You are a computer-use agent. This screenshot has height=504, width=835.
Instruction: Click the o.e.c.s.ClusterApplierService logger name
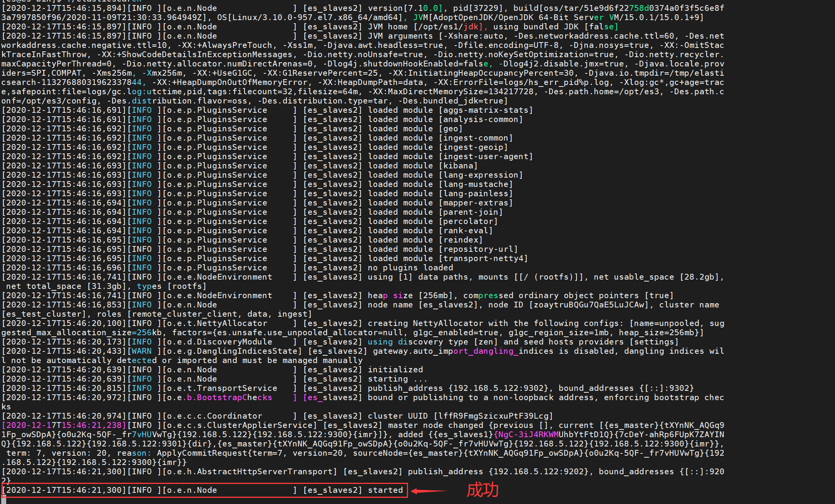tap(240, 425)
